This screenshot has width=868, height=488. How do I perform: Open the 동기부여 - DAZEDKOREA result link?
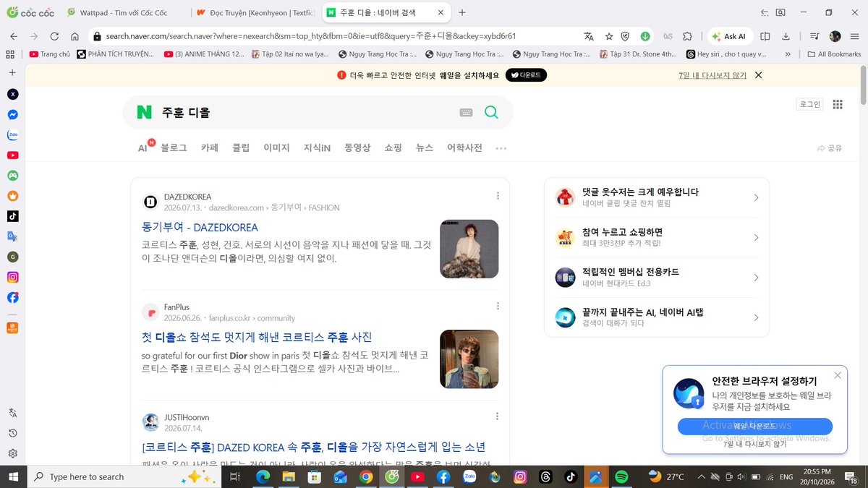pos(200,227)
